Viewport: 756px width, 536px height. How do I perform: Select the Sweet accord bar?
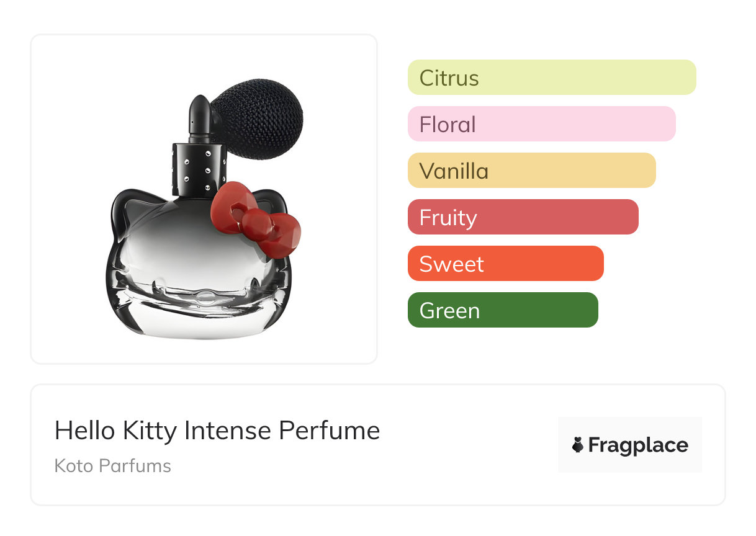pyautogui.click(x=505, y=264)
